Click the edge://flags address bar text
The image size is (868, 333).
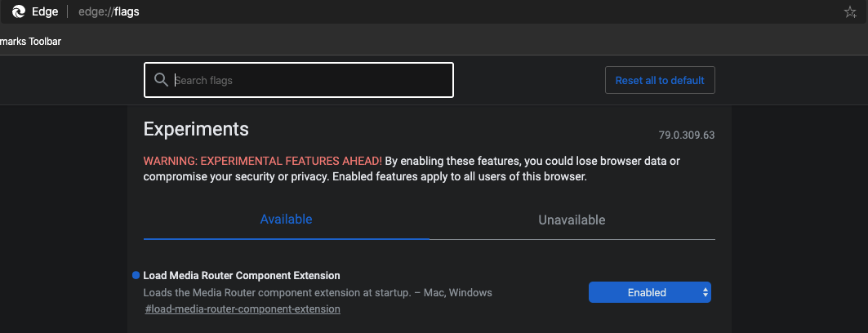click(x=109, y=11)
